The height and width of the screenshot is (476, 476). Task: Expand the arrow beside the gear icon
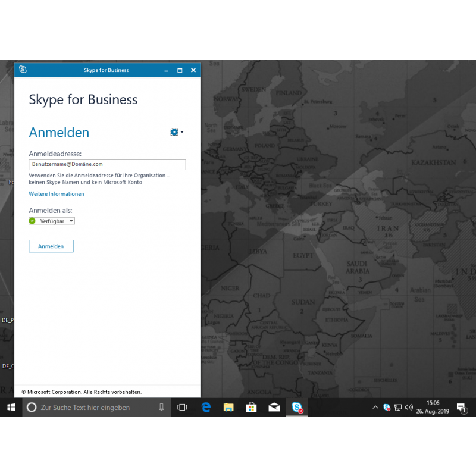coord(182,132)
